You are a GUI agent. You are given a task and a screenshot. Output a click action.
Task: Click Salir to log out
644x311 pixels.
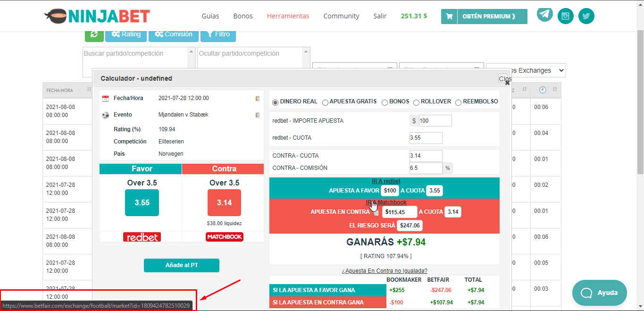pyautogui.click(x=380, y=16)
